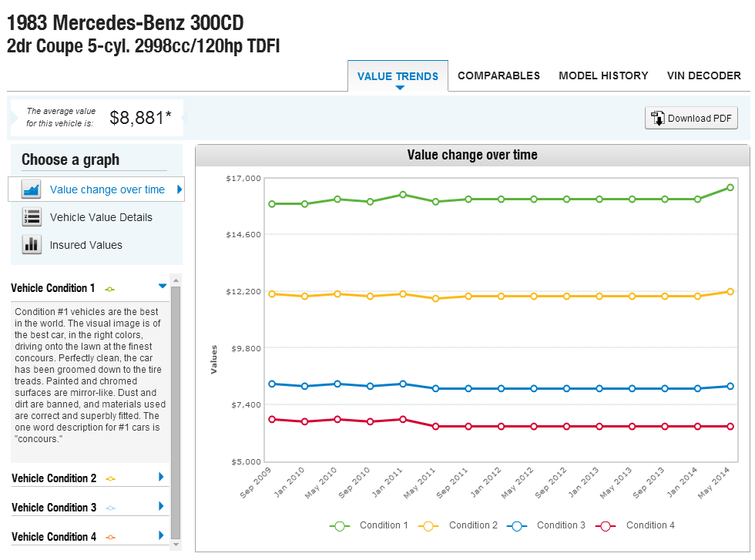Click the Condition 1 Jan 2011 data point
755x560 pixels.
tap(403, 195)
